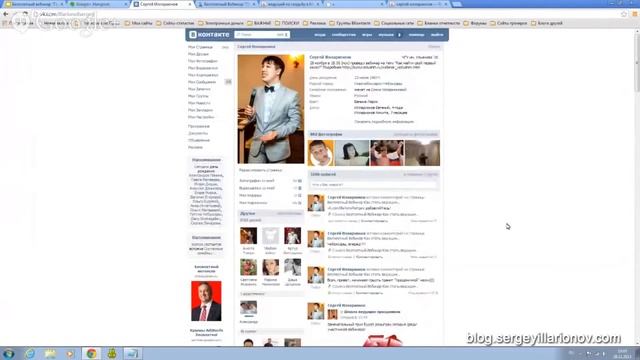
Task: Open media player taskbar icon
Action: [x=70, y=353]
